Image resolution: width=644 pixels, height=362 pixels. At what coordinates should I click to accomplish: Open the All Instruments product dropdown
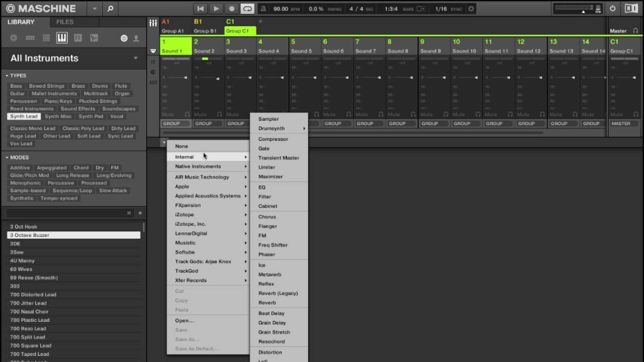[135, 58]
